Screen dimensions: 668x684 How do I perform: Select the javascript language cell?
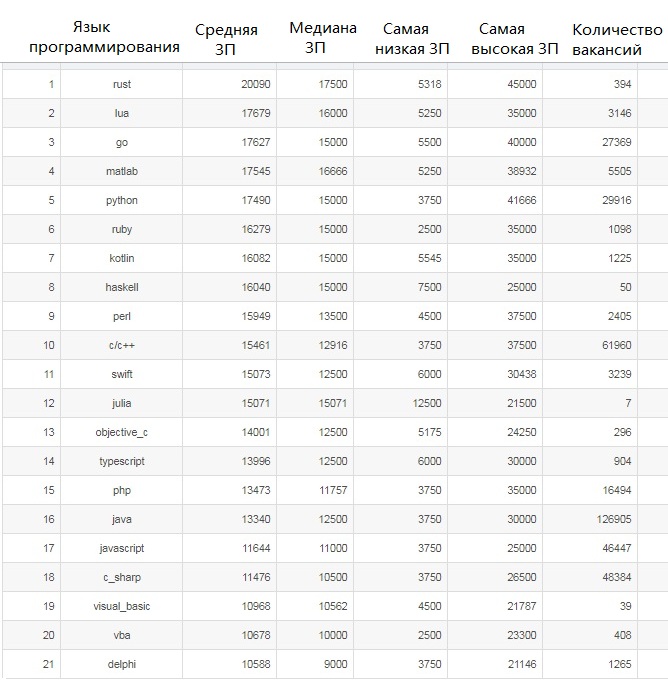[x=121, y=548]
